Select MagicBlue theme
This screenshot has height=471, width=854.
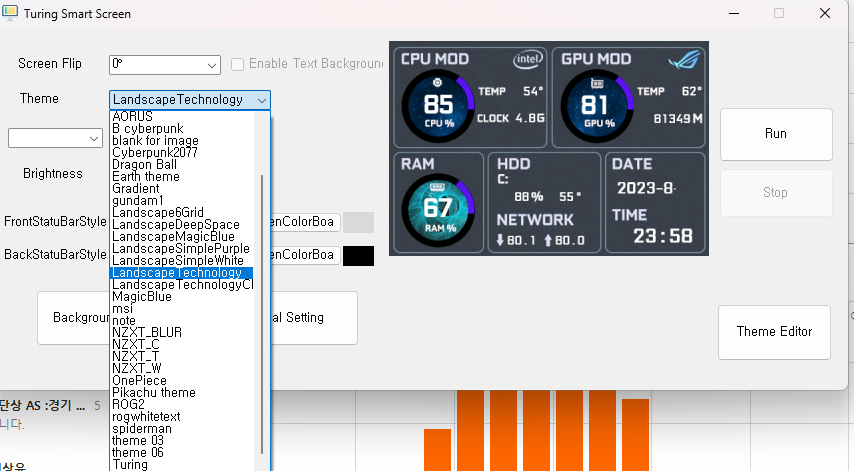[x=182, y=296]
